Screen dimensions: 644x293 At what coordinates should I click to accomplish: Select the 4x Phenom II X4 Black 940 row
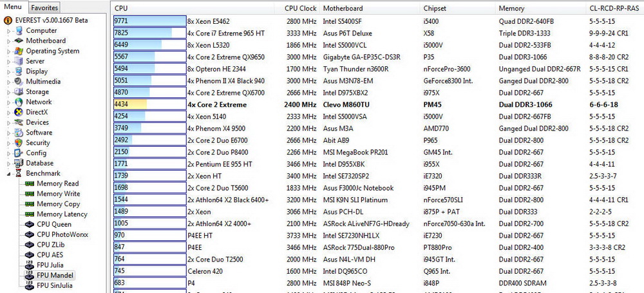tap(226, 80)
